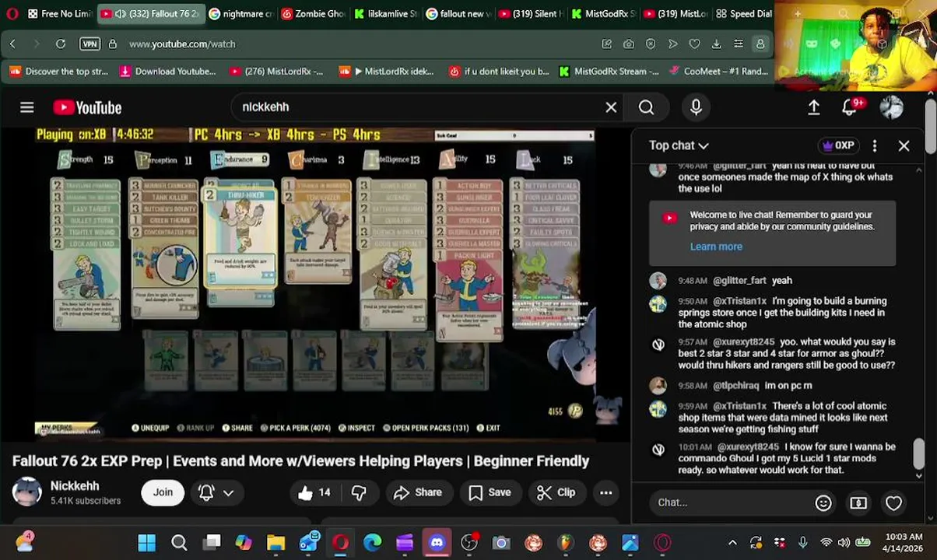Open more actions three-dot under video
937x560 pixels.
click(x=605, y=492)
